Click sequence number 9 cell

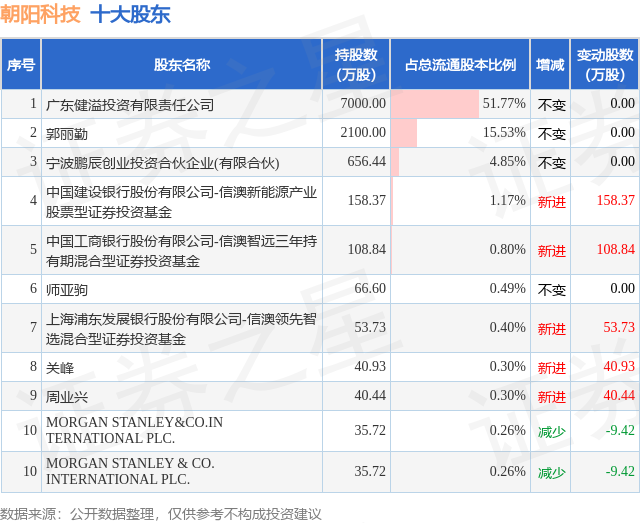[x=21, y=396]
